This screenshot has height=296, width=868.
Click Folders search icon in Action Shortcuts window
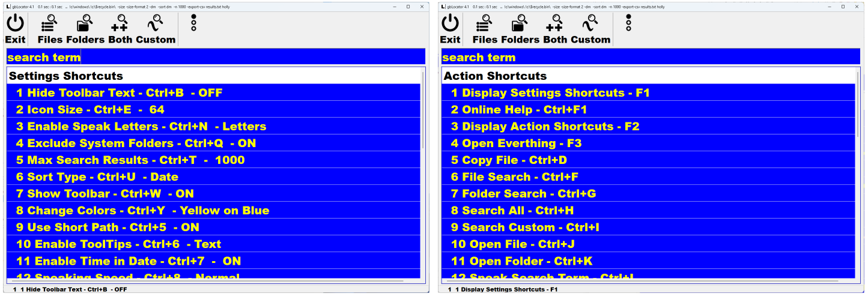(520, 24)
